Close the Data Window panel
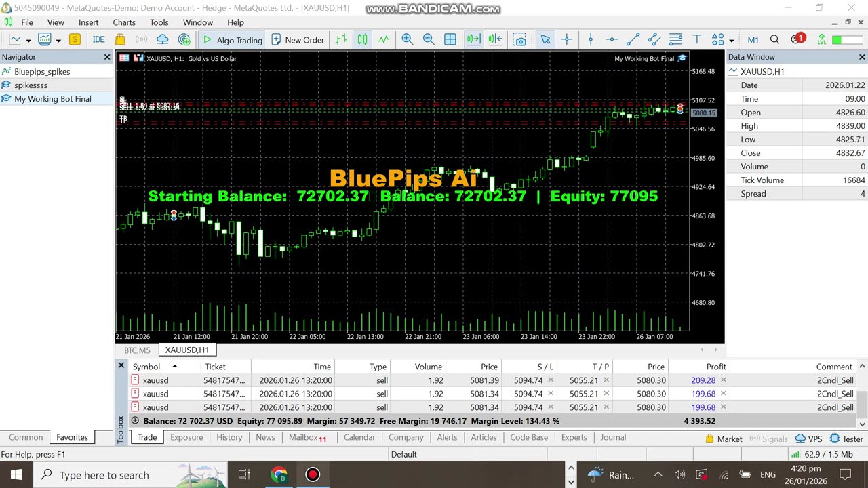 click(x=863, y=57)
